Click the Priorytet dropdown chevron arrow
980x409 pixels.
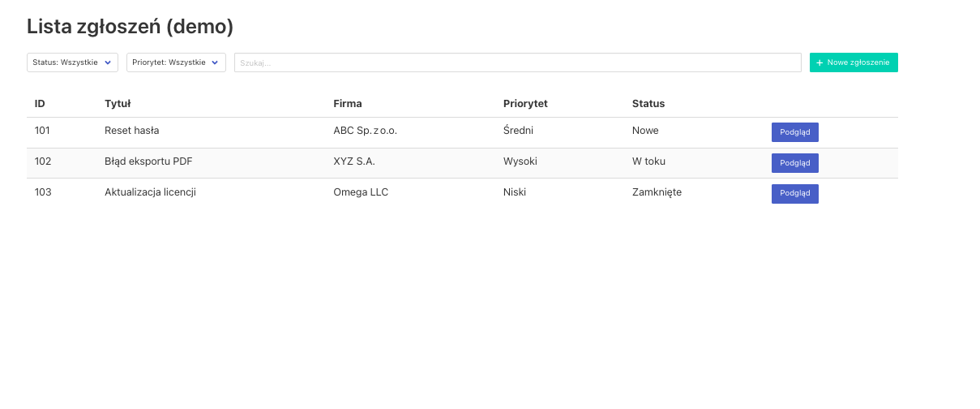point(216,62)
